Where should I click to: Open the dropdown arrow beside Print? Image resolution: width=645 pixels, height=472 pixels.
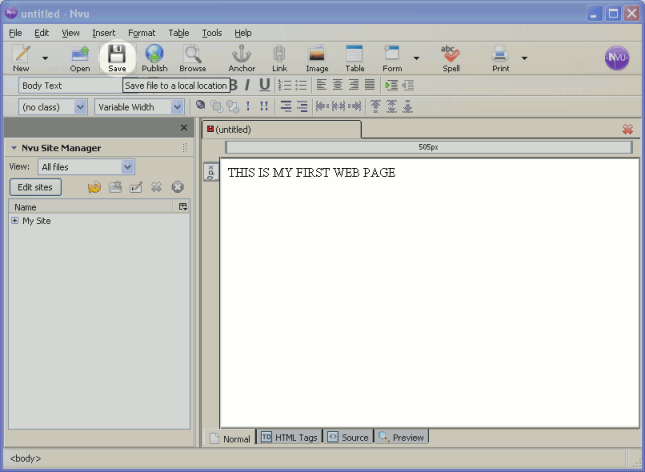point(524,58)
